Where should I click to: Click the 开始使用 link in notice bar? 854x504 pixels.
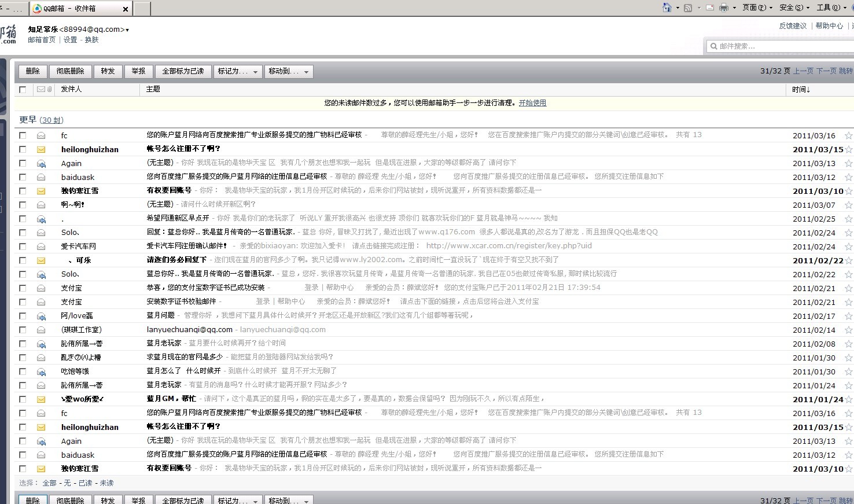click(x=532, y=103)
